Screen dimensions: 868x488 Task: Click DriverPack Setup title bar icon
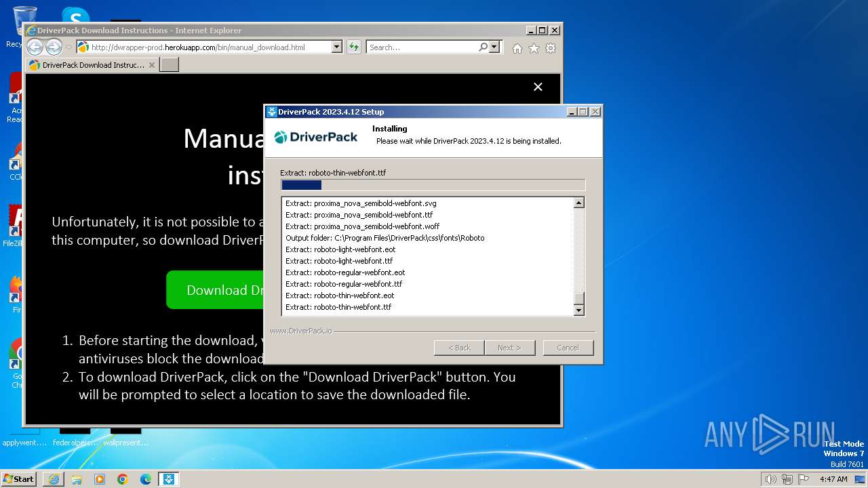click(x=272, y=112)
